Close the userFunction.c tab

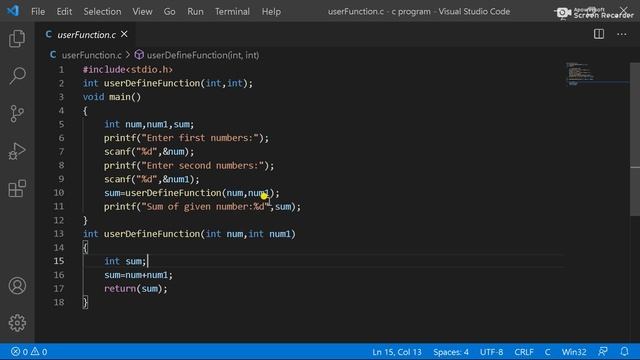click(x=124, y=34)
